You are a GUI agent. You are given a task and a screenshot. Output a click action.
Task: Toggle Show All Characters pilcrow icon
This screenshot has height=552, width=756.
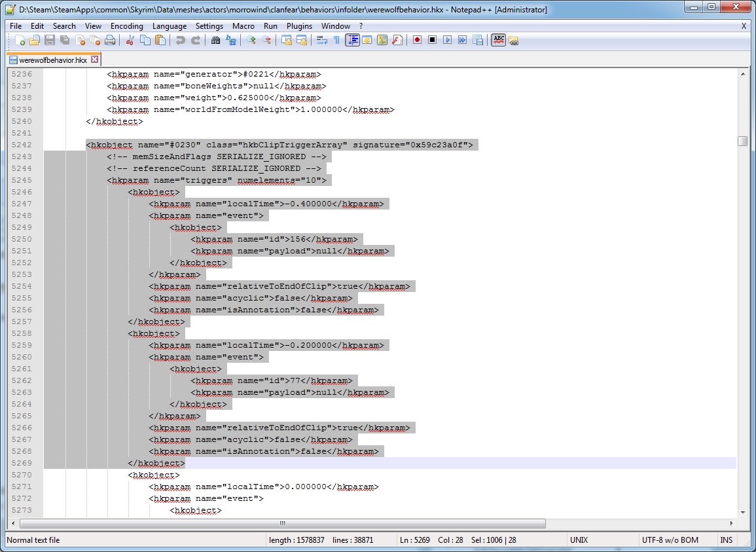coord(336,41)
